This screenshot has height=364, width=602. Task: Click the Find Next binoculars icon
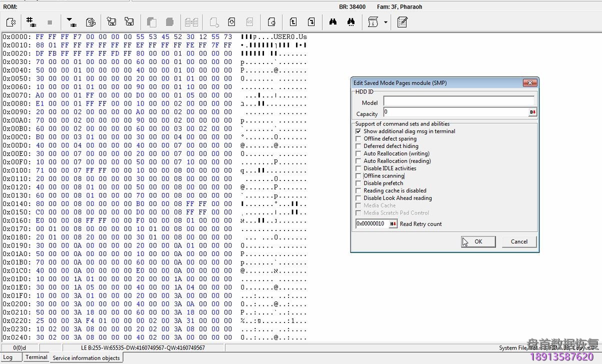[x=351, y=22]
